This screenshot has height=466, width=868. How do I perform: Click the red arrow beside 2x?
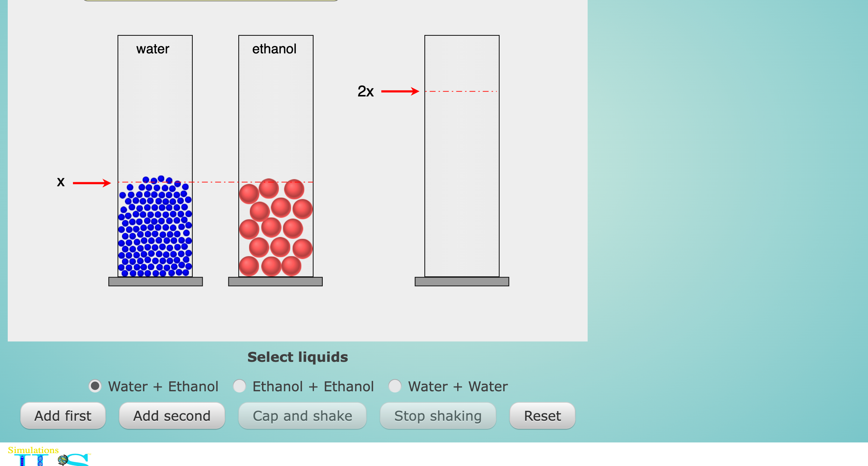click(400, 91)
